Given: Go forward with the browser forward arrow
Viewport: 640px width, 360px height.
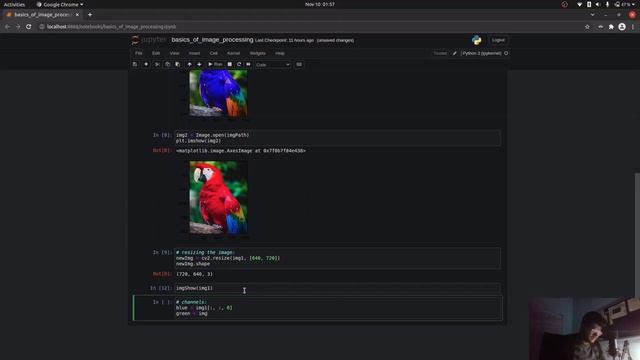Looking at the screenshot, I should point(18,27).
